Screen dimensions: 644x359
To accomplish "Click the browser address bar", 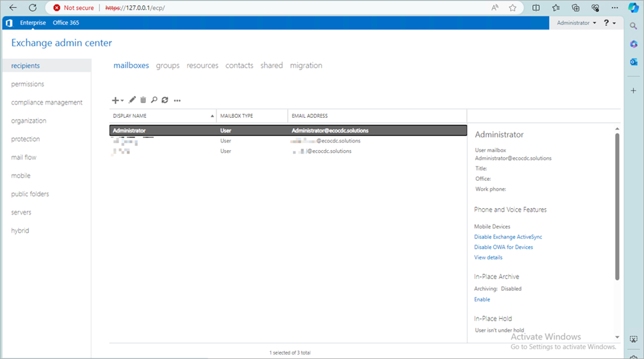I will 292,8.
